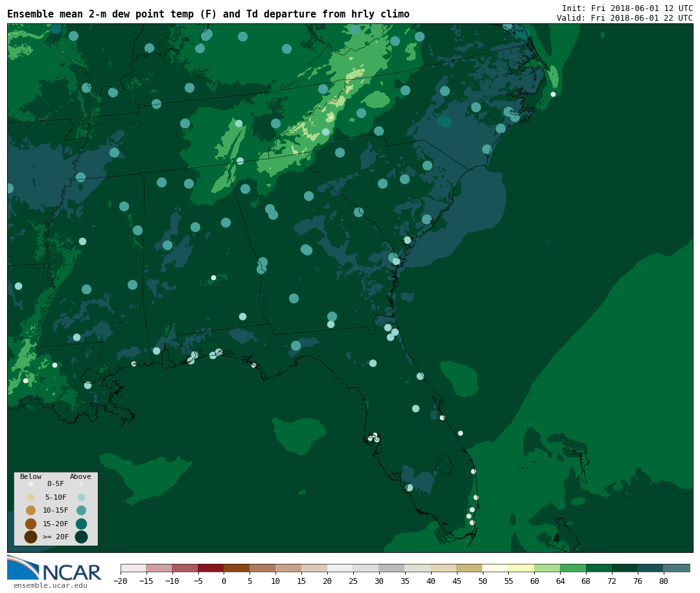700x593 pixels.
Task: Select the 'Below' 5-10F legend circle
Action: coord(30,497)
